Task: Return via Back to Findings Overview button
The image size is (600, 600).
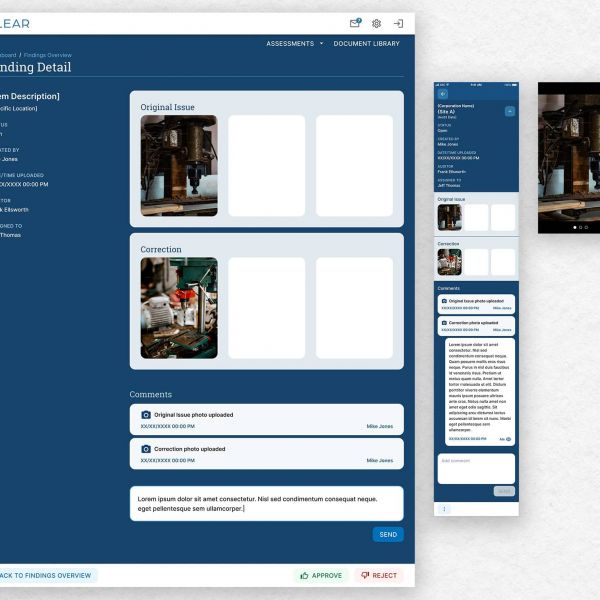Action: click(x=45, y=575)
